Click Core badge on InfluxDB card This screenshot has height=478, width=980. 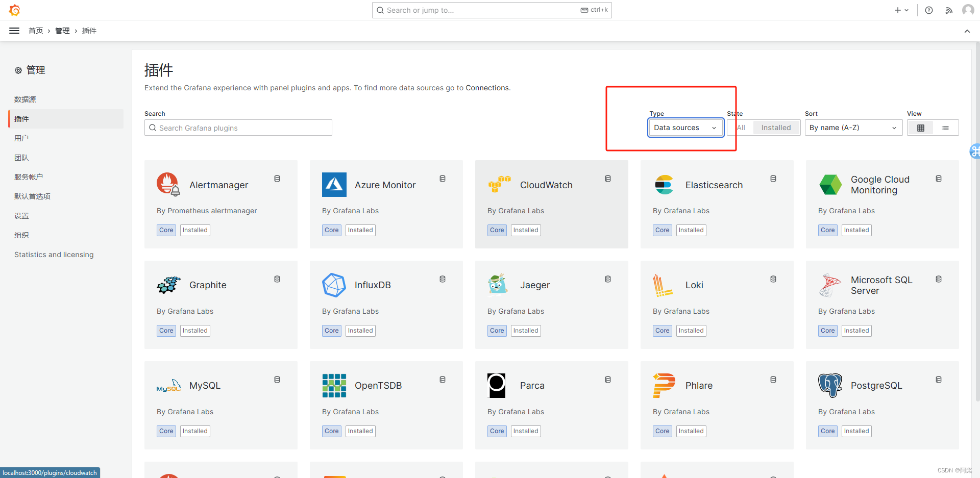point(332,331)
